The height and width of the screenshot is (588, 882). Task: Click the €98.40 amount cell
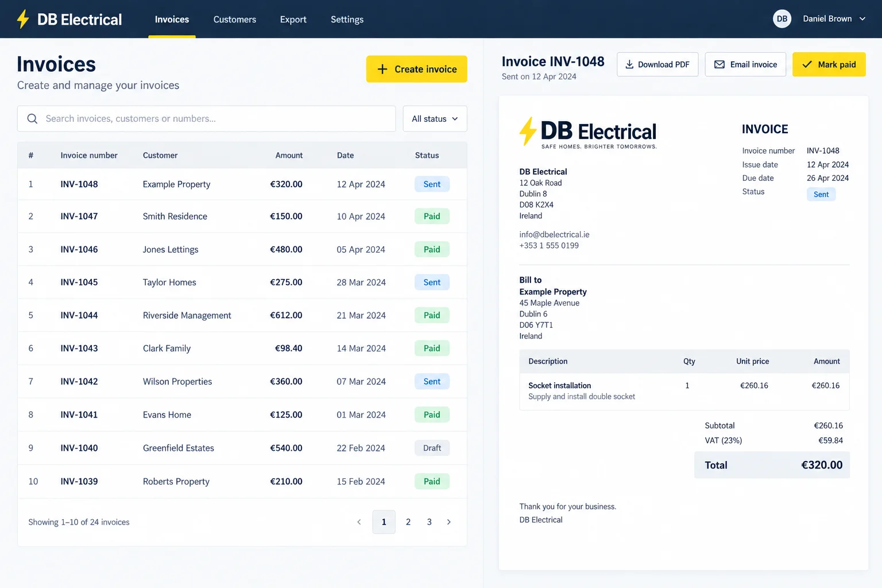pos(288,349)
